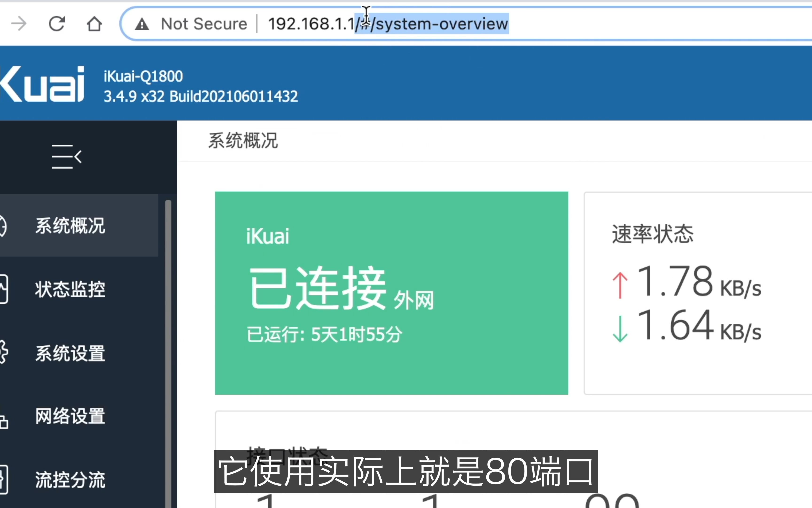
Task: Collapse the sidebar with the menu icon
Action: [x=66, y=157]
